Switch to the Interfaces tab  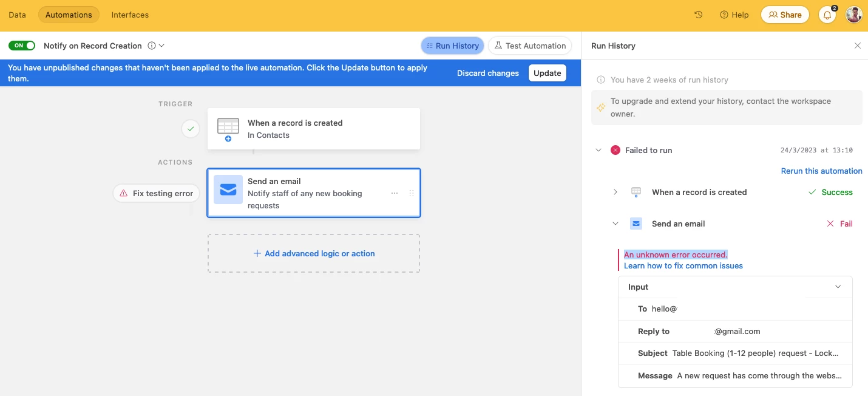click(130, 15)
